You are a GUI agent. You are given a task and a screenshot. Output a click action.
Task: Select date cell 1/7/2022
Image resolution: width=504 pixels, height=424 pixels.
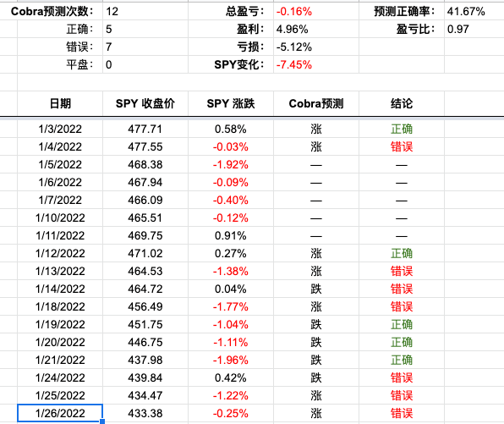coord(60,200)
